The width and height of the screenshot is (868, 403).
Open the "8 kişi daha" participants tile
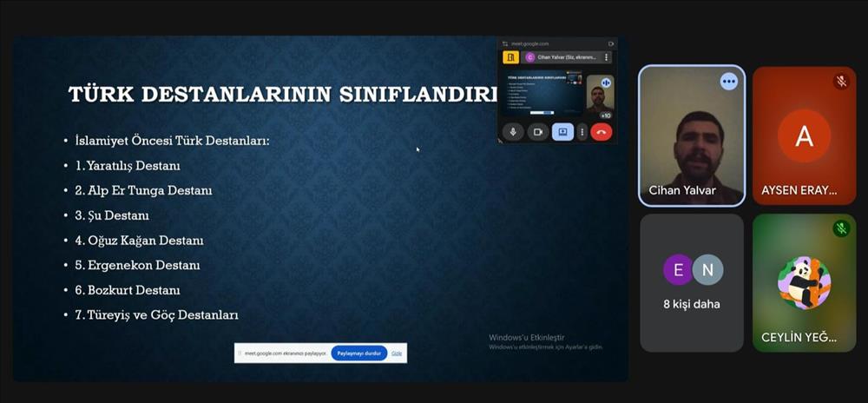tap(692, 282)
